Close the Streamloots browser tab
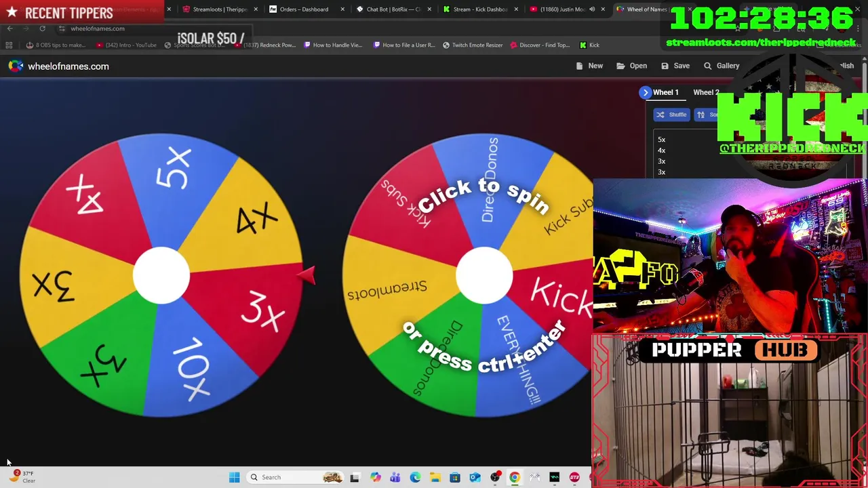Image resolution: width=868 pixels, height=488 pixels. click(x=256, y=9)
